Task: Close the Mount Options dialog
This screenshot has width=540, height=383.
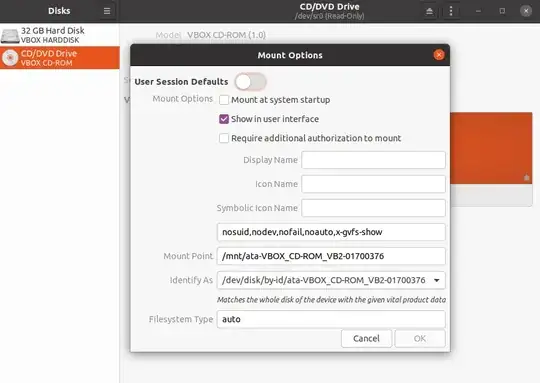Action: (x=439, y=55)
